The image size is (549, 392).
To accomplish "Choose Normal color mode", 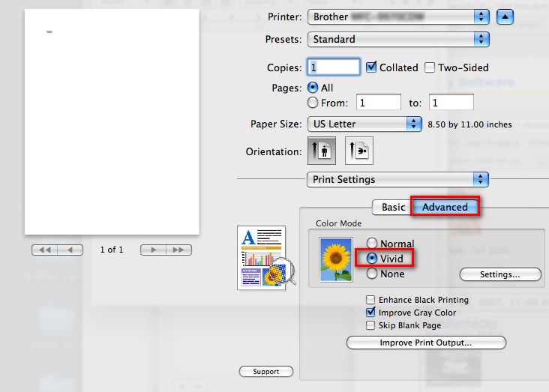I will (x=373, y=244).
